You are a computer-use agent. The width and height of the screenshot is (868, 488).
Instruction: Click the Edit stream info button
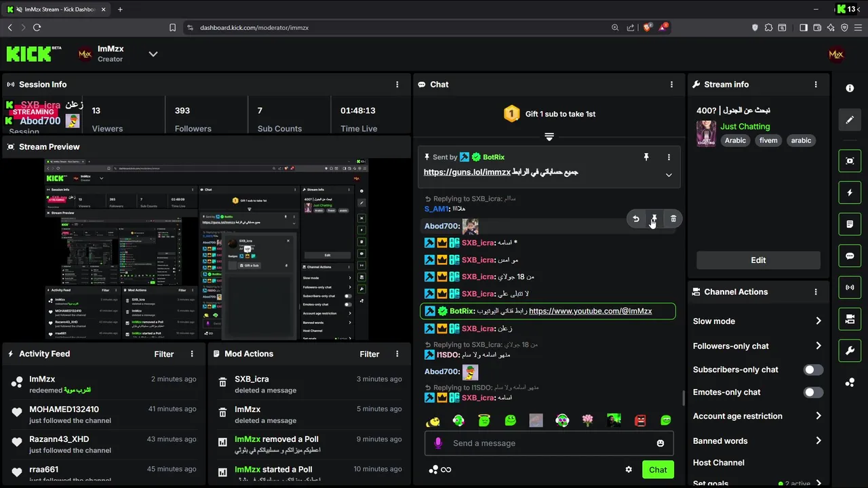[758, 260]
